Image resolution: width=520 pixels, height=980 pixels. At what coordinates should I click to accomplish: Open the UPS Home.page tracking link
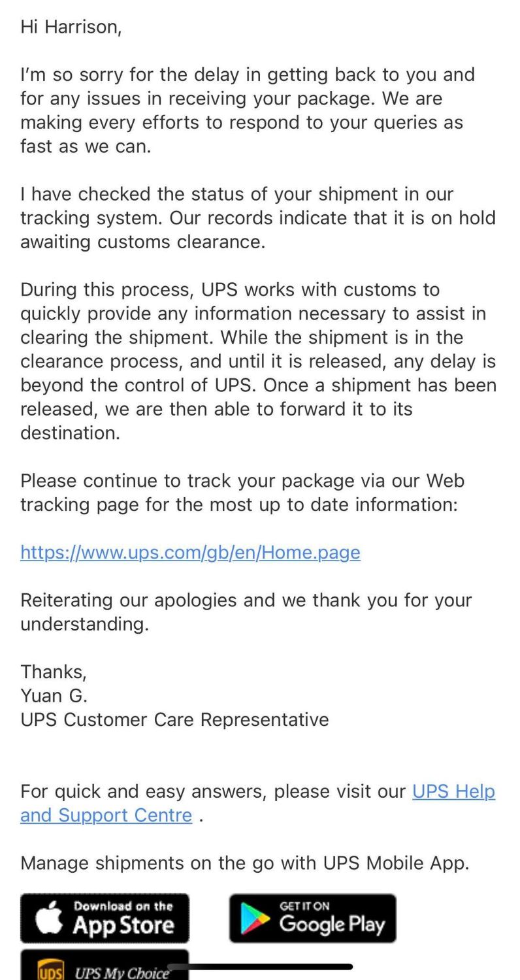point(190,553)
